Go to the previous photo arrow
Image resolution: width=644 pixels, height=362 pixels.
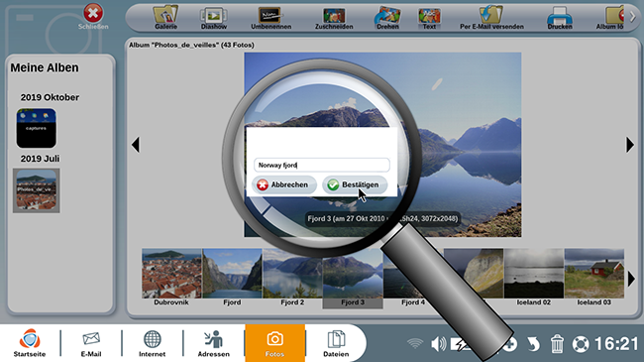tap(136, 145)
